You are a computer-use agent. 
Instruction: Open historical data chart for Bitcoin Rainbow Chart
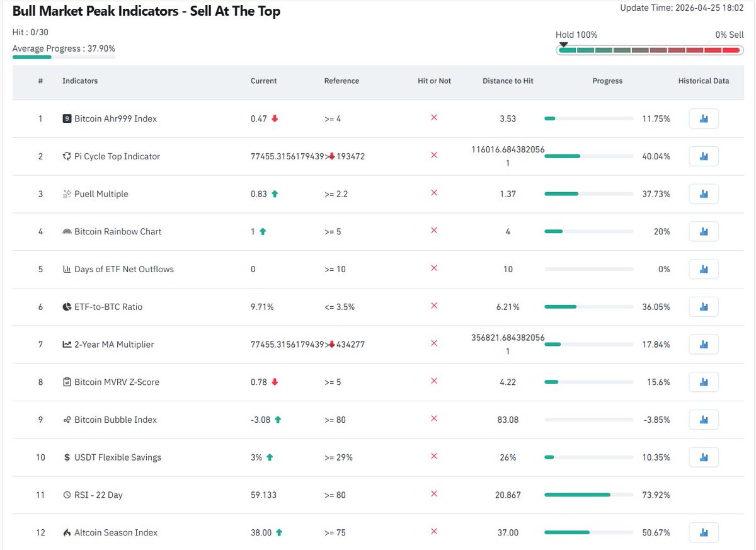[x=704, y=231]
